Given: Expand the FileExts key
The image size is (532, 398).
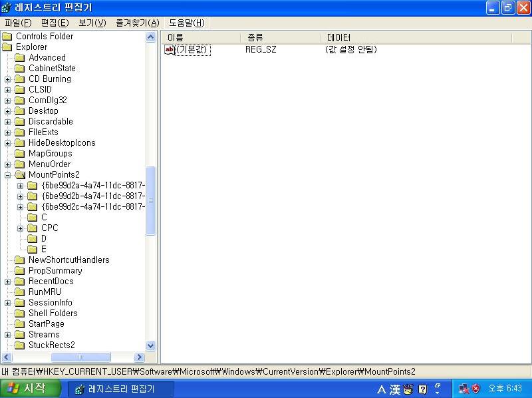Looking at the screenshot, I should click(x=7, y=133).
